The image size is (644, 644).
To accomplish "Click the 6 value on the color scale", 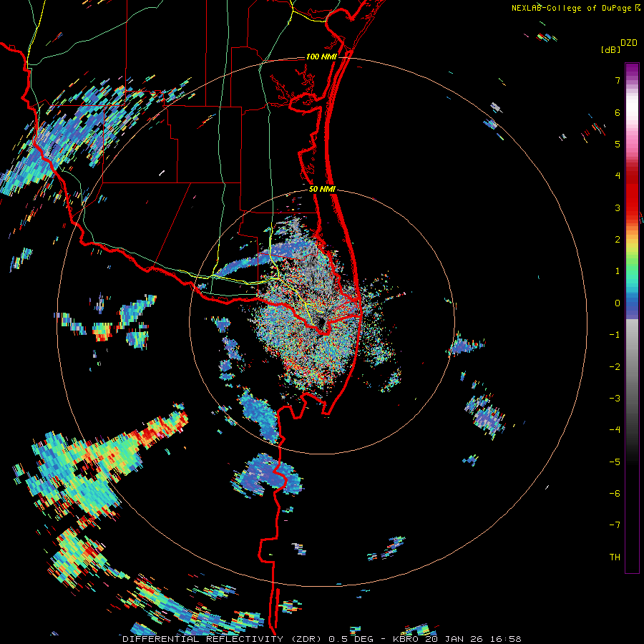I will click(x=618, y=112).
